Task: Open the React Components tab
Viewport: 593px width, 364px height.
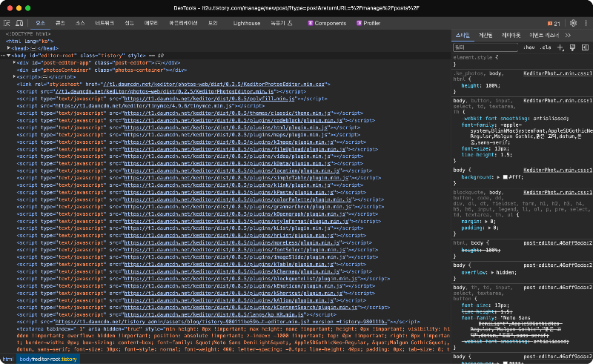Action: tap(327, 23)
